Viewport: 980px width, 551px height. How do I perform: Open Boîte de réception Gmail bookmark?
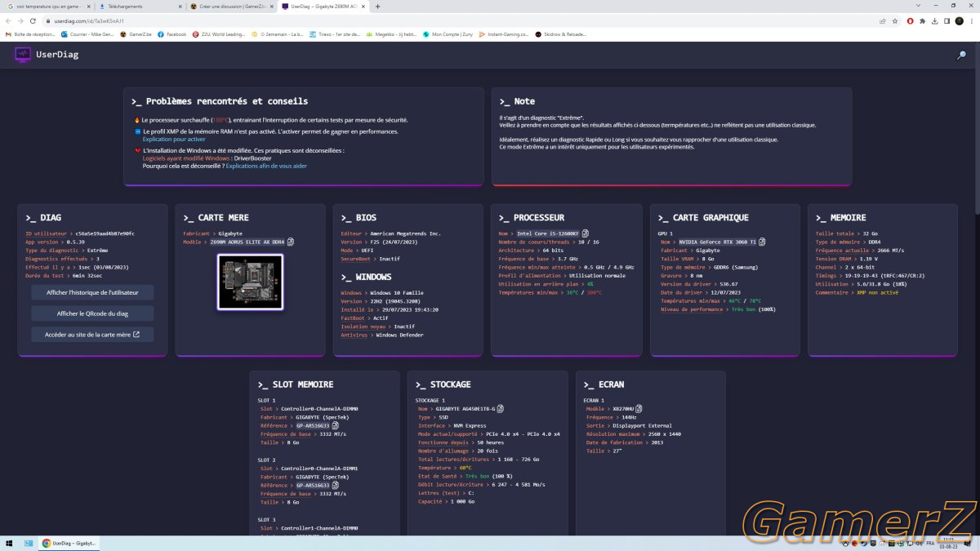tap(32, 34)
